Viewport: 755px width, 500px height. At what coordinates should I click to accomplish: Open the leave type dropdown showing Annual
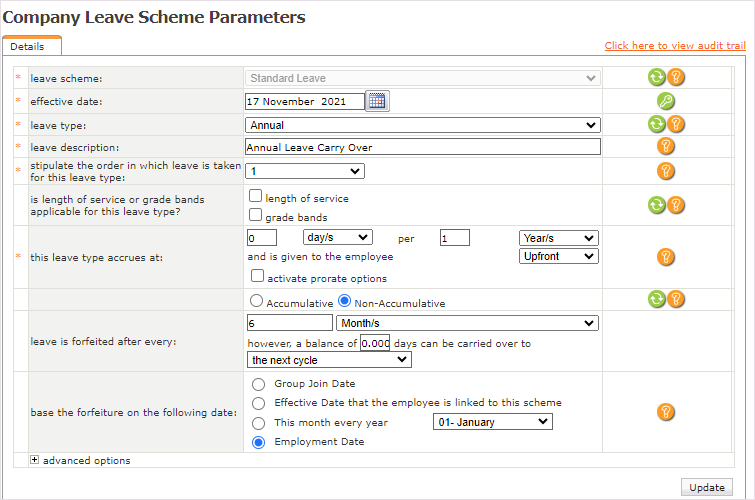point(422,125)
